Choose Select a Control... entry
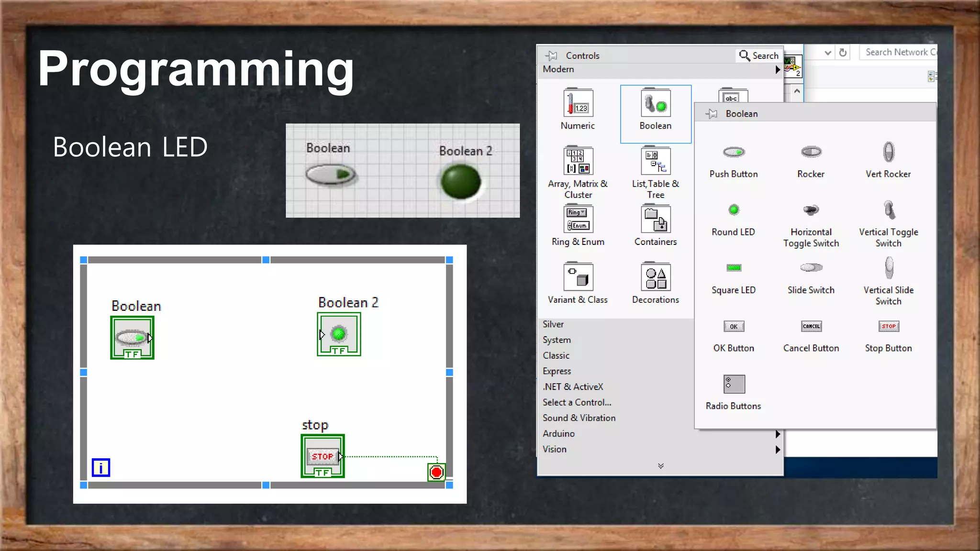Viewport: 980px width, 551px height. click(577, 403)
